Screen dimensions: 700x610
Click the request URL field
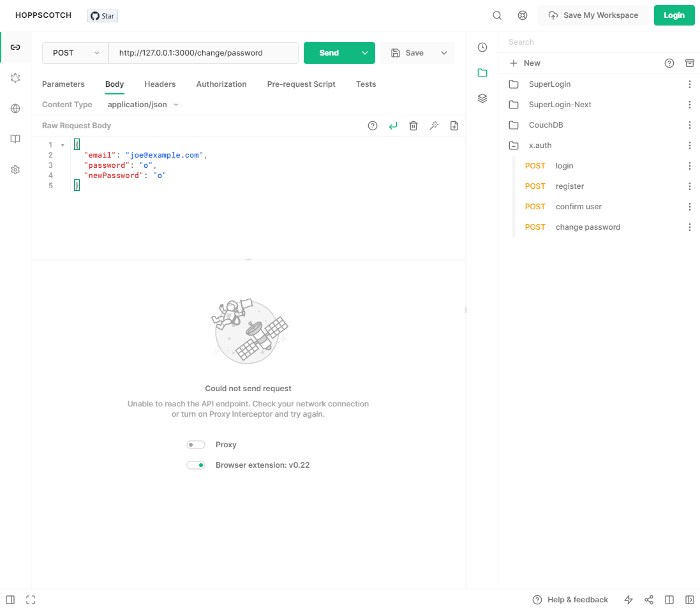click(204, 53)
